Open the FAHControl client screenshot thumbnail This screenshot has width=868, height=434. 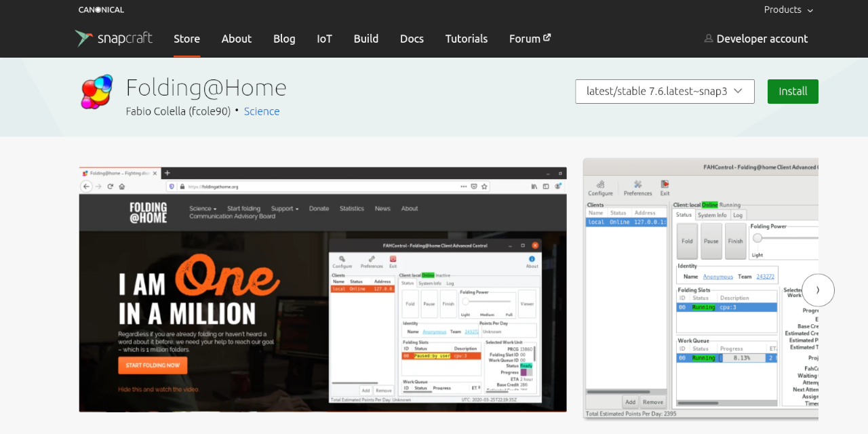[701, 290]
